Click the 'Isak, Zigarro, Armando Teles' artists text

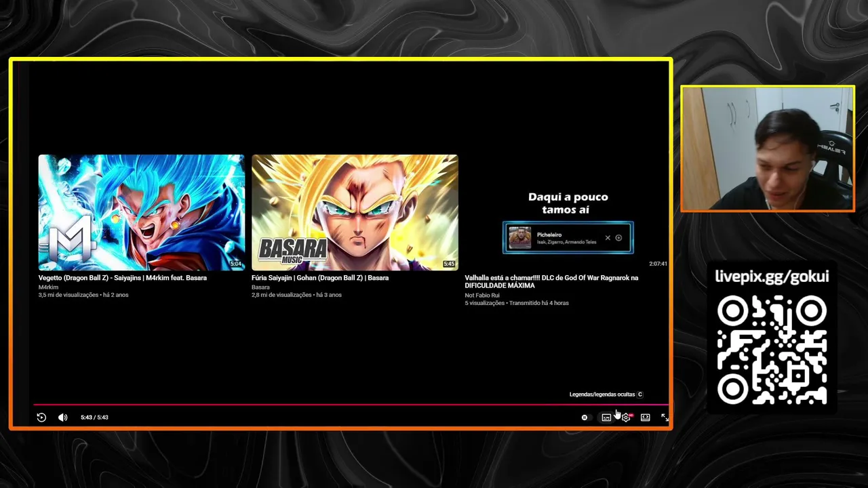pos(567,242)
